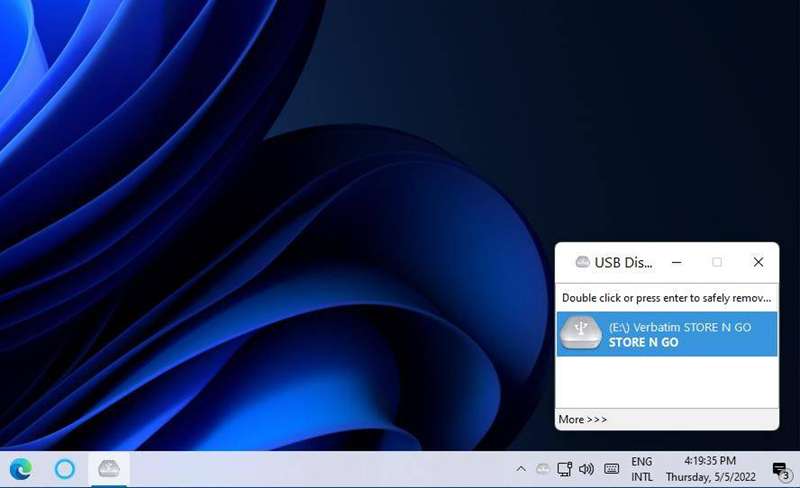800x488 pixels.
Task: Close the USB Disk Ejector window
Action: point(758,262)
